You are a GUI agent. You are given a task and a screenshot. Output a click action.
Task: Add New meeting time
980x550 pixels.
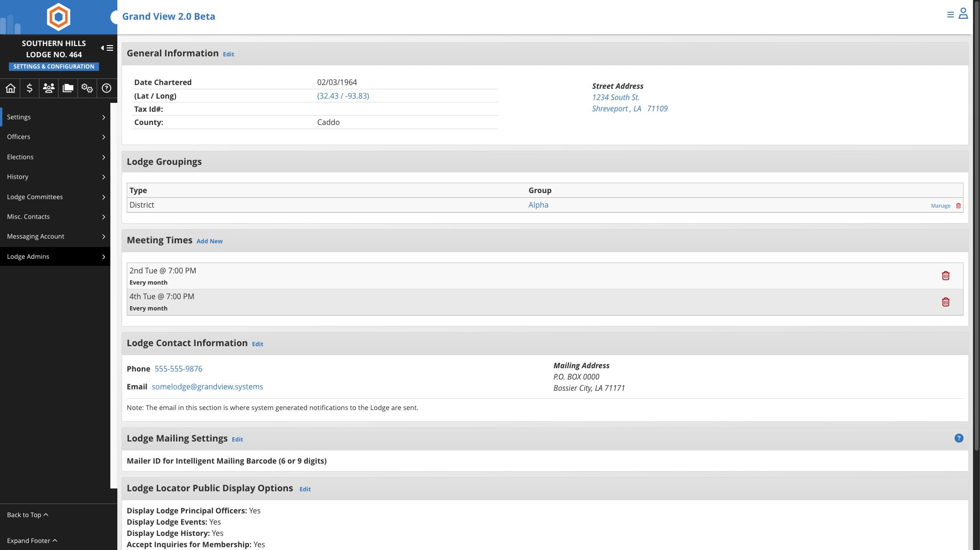click(x=209, y=241)
